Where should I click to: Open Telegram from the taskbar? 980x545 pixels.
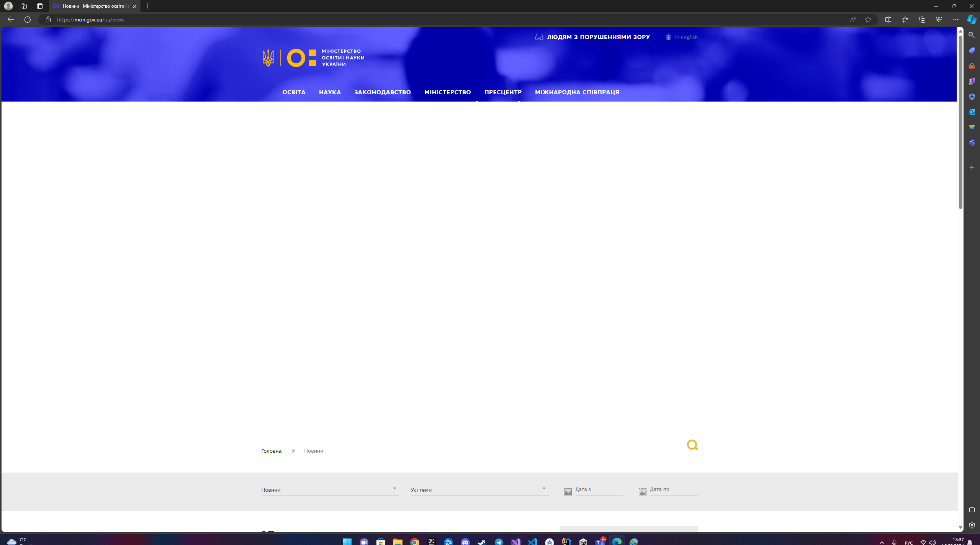(499, 542)
